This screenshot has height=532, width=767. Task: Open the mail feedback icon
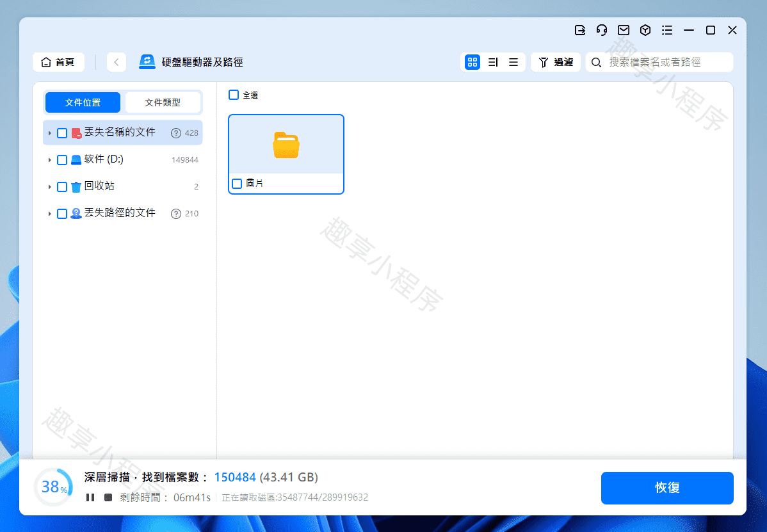click(623, 30)
